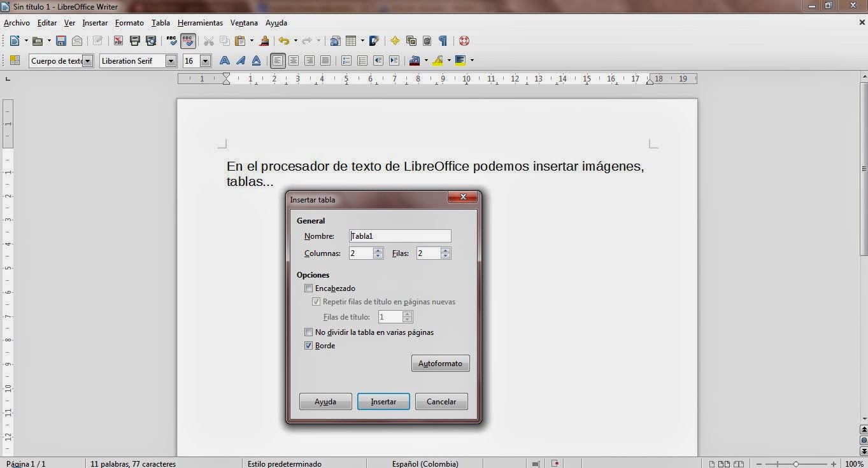Screen dimensions: 868x468
Task: Expand the Paste options dropdown arrow
Action: [x=252, y=41]
